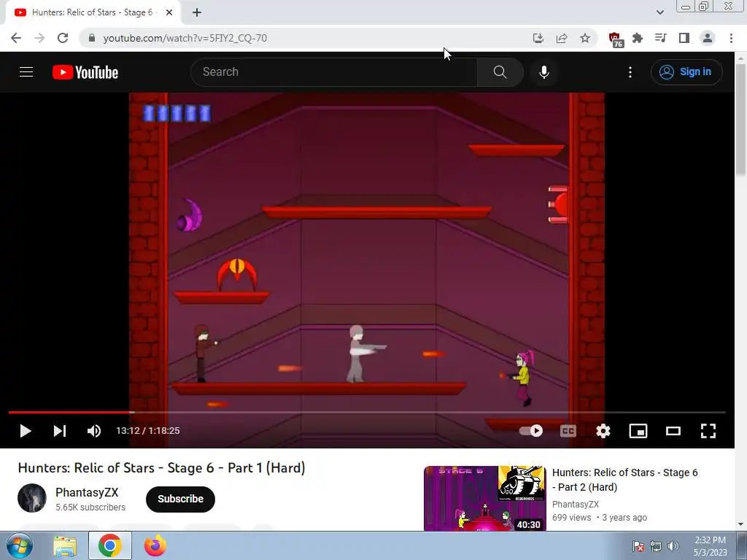Play the paused video
Screen dimensions: 747x560
26,431
